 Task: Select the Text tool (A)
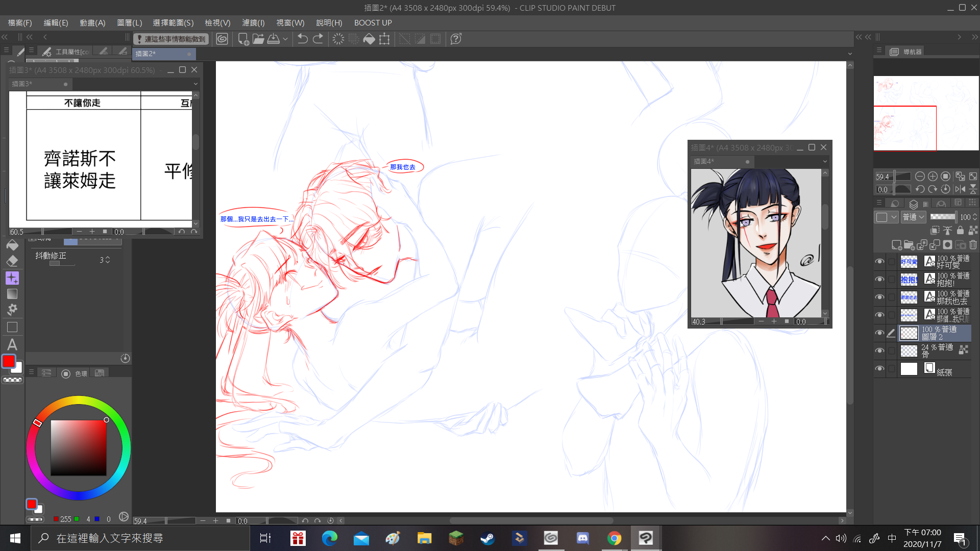pos(12,344)
